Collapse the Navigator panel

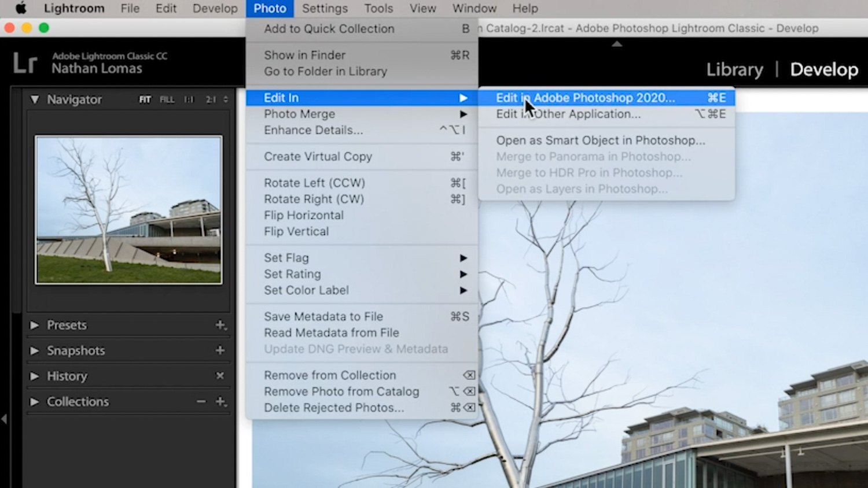click(x=34, y=99)
